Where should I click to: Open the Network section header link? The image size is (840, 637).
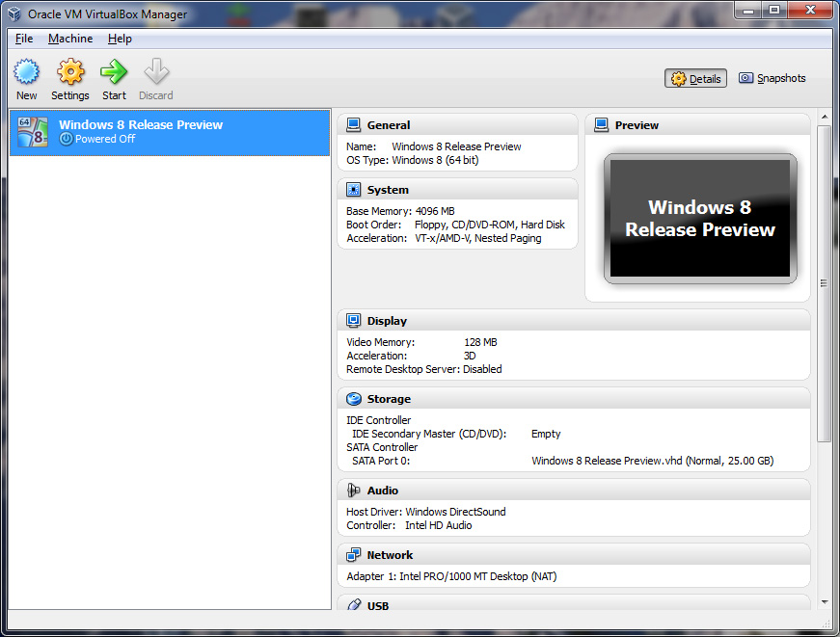[390, 555]
